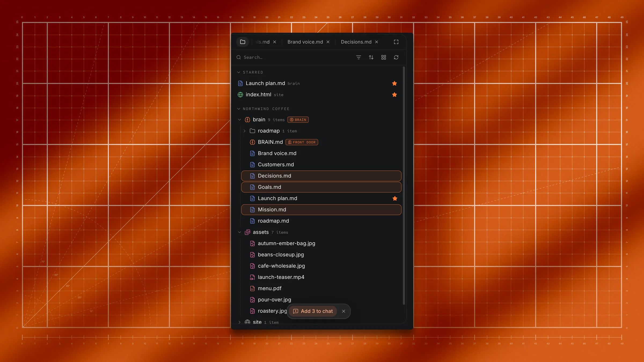The width and height of the screenshot is (644, 362).
Task: Switch to Brand voice.md tab
Action: pyautogui.click(x=305, y=42)
